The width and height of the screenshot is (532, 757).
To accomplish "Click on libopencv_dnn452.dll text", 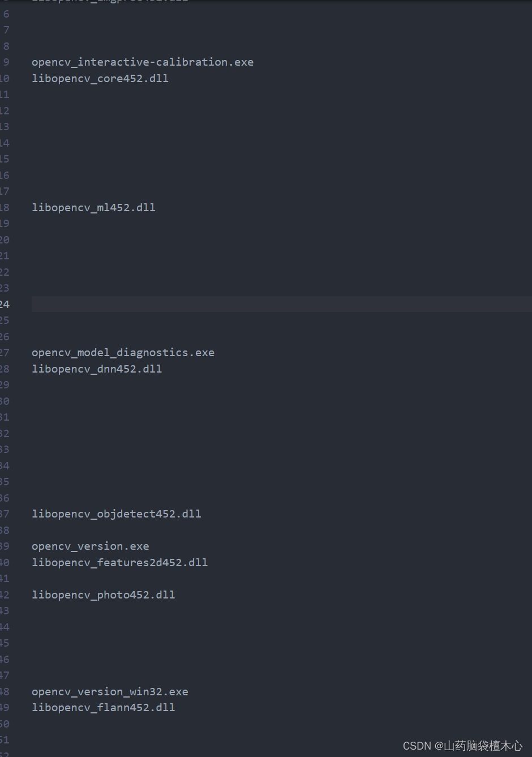I will click(x=97, y=369).
